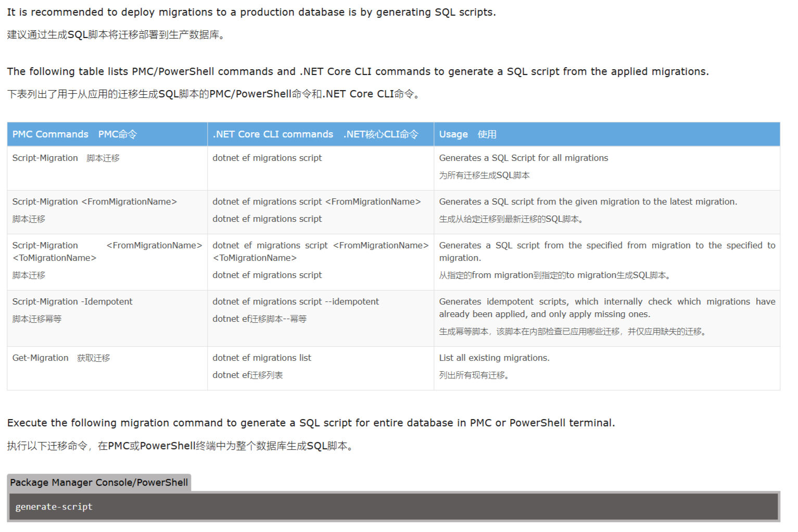
Task: Click the first-row 'dotnet ef migrations script' cell
Action: point(321,168)
